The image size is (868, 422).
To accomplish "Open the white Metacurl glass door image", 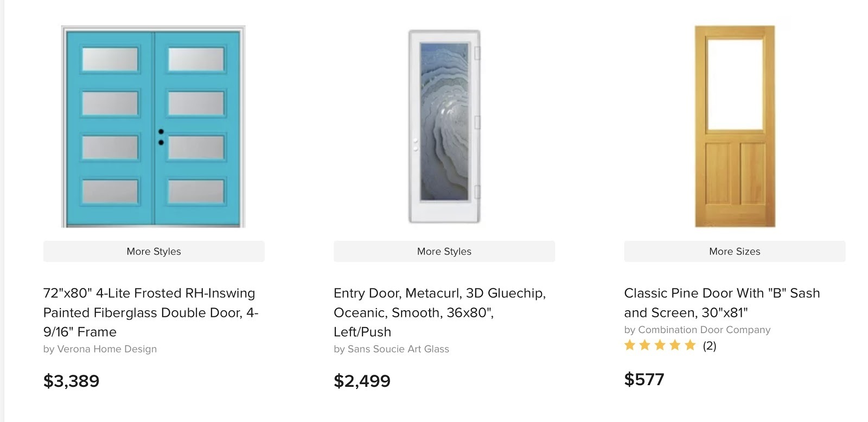I will point(444,126).
